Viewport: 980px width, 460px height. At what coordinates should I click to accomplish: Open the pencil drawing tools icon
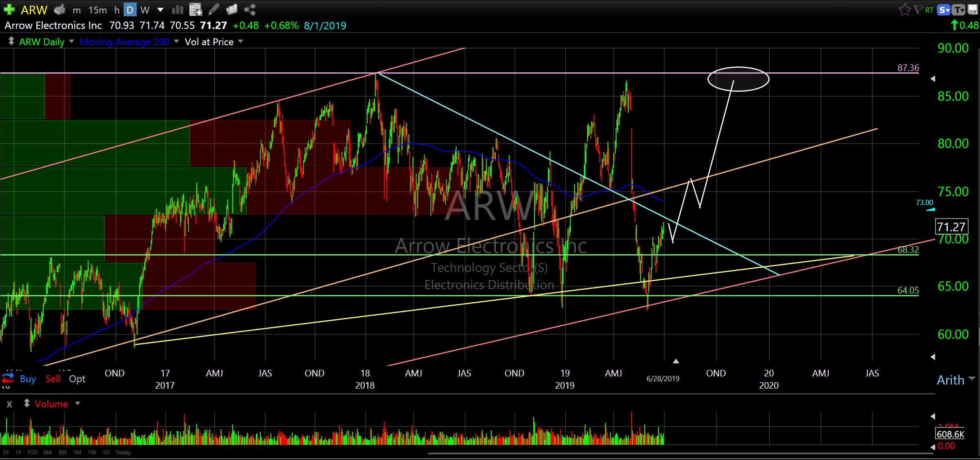[214, 9]
